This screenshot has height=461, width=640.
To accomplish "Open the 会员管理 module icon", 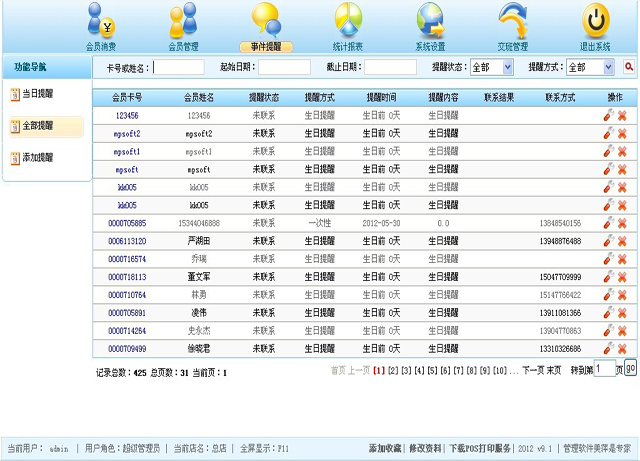I will pos(183,25).
